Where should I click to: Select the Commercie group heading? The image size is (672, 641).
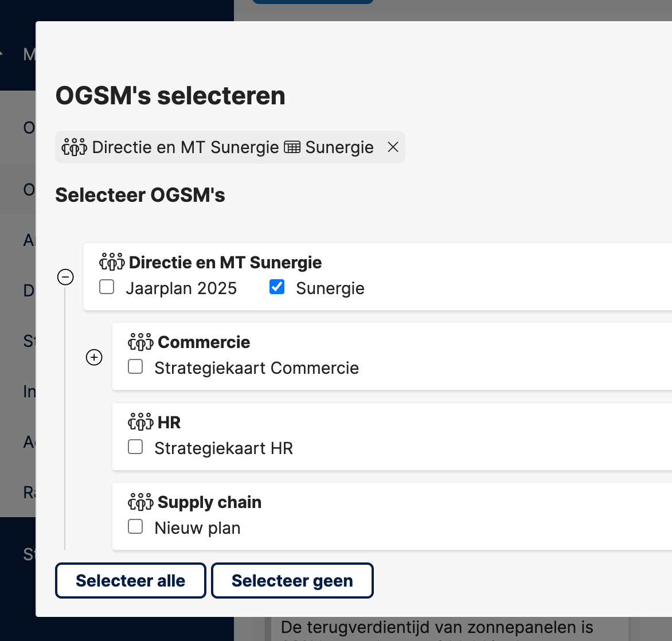coord(204,342)
